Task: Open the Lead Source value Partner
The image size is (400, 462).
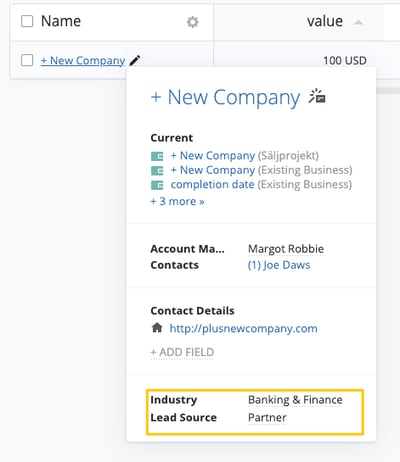Action: 267,417
